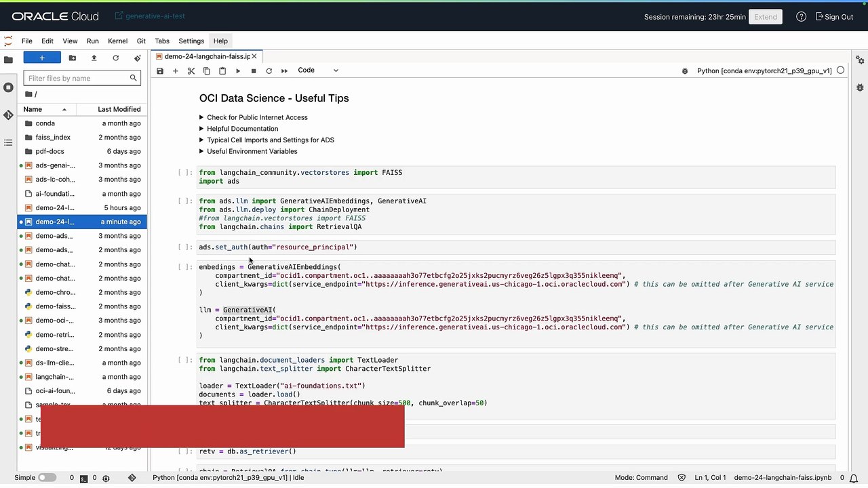The image size is (868, 488).
Task: Open the Git sidebar panel
Action: 8,115
